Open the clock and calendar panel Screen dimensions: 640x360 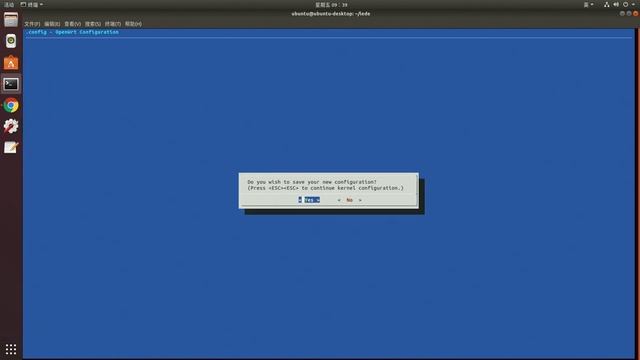coord(331,5)
